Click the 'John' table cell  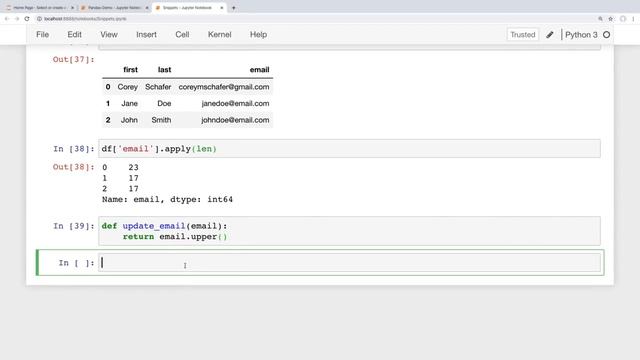[129, 120]
